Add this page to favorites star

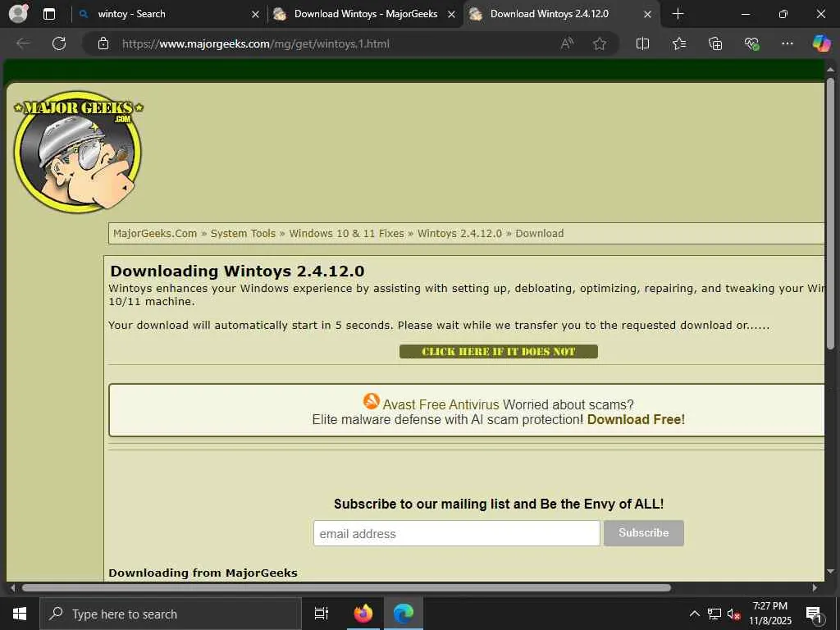tap(600, 43)
